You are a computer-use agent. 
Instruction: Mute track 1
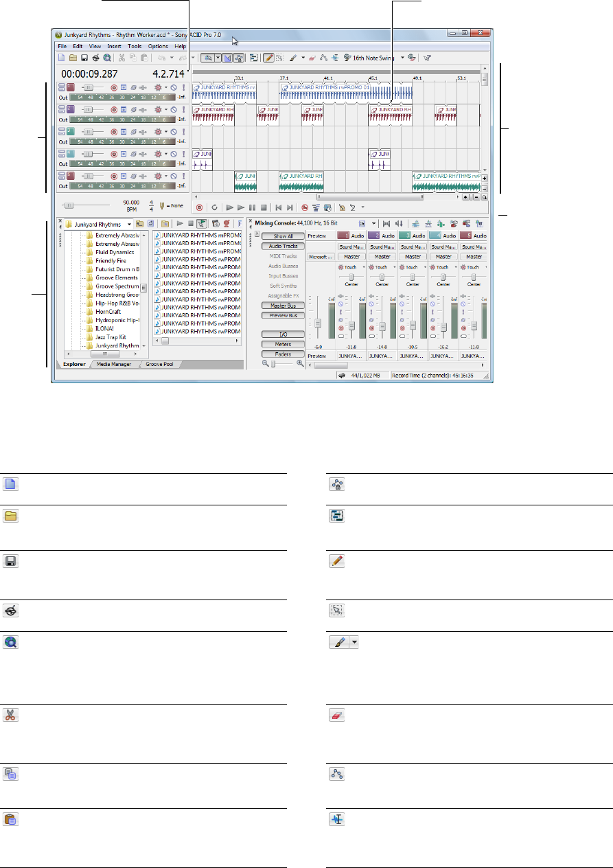click(x=174, y=88)
